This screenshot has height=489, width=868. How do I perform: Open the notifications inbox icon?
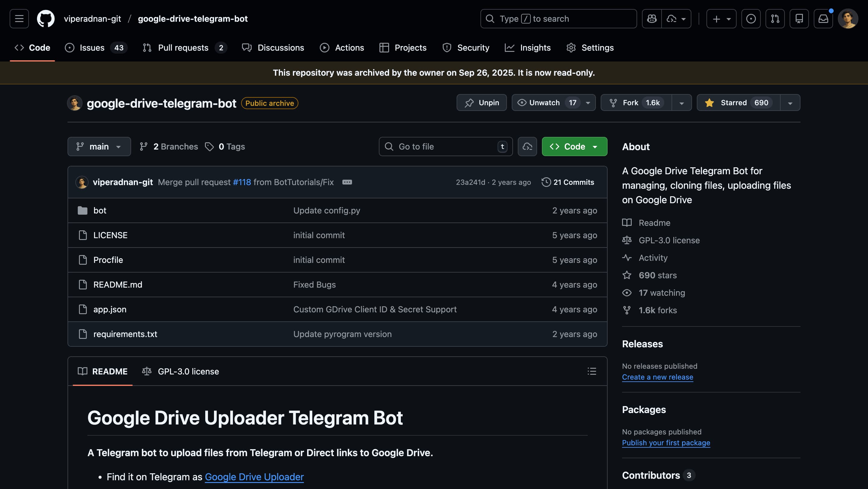tap(823, 18)
